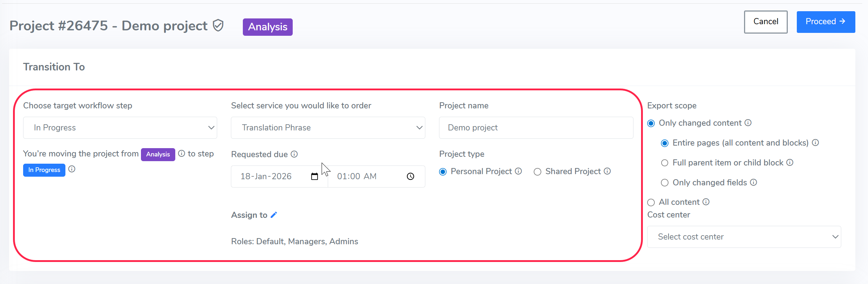The height and width of the screenshot is (284, 868).
Task: Show info for Personal Project
Action: 519,171
